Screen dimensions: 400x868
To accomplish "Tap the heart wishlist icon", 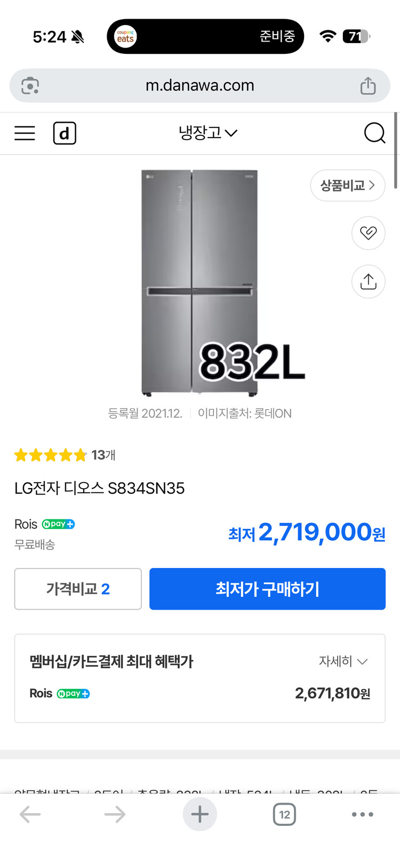I will pyautogui.click(x=368, y=233).
